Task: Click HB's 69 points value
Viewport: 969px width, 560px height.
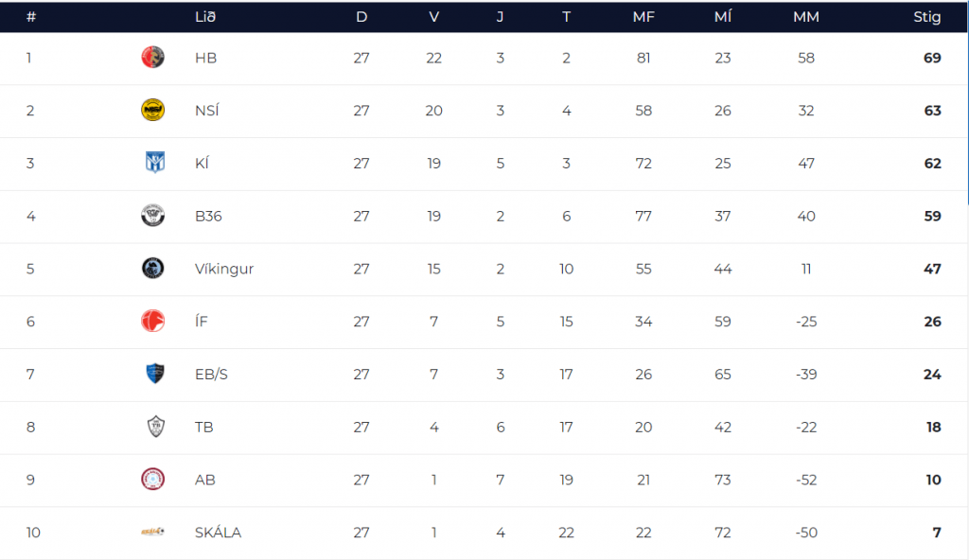Action: coord(932,58)
